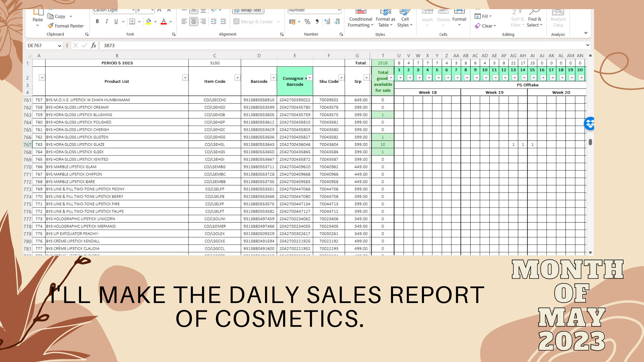
Task: Click the increase decimal icon
Action: tap(327, 21)
